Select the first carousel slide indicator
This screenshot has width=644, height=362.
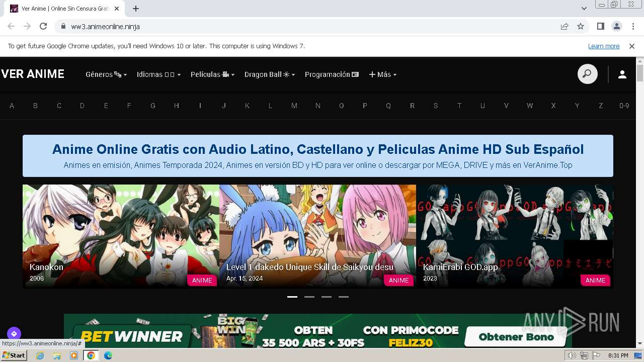point(292,297)
